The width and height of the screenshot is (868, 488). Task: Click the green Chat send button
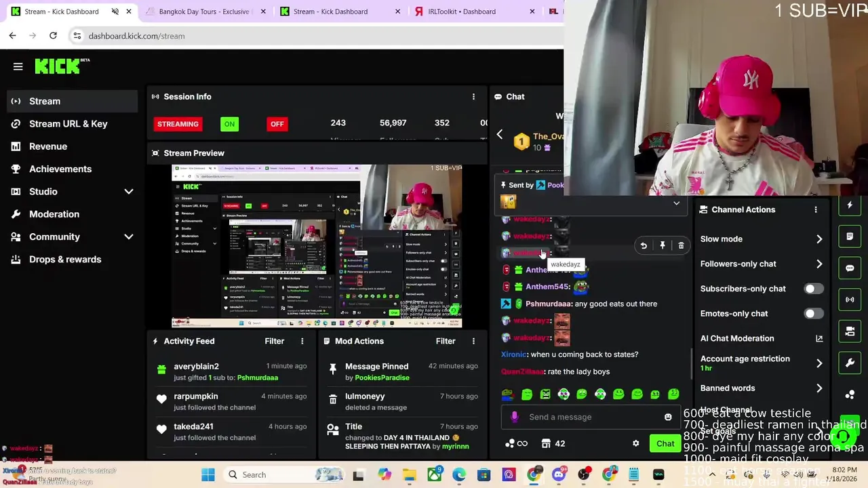(x=665, y=443)
